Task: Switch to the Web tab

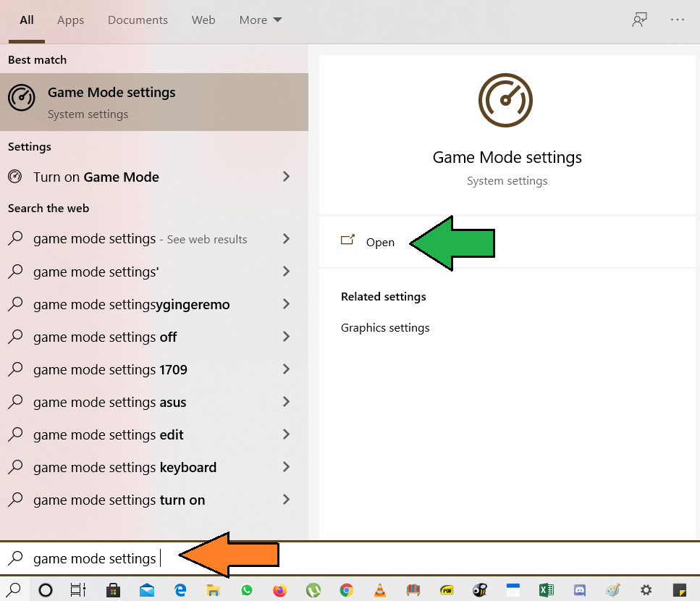Action: coord(203,20)
